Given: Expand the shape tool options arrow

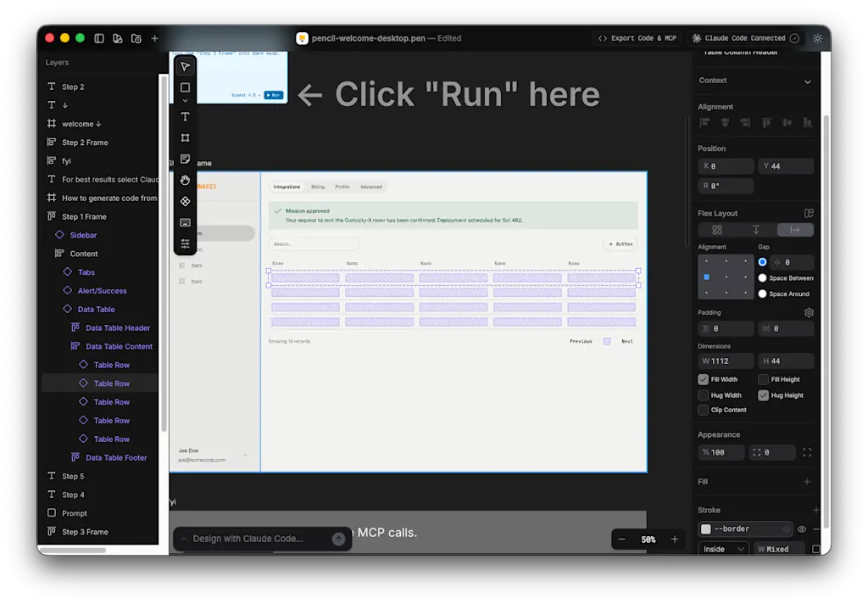Looking at the screenshot, I should [185, 101].
